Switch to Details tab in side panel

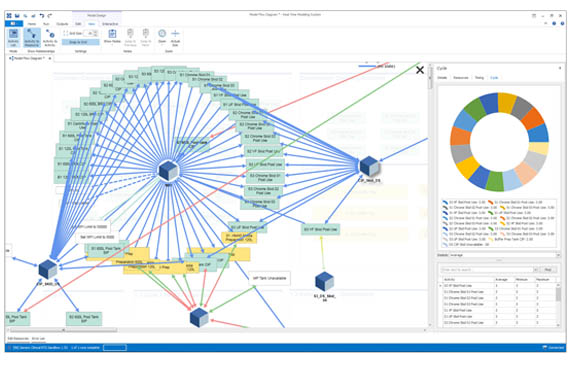(x=442, y=78)
